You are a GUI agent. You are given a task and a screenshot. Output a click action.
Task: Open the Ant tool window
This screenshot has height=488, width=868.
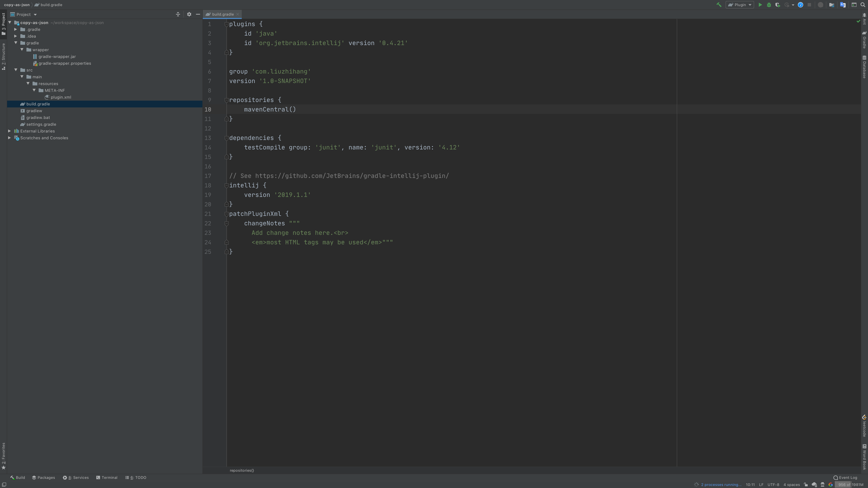865,19
